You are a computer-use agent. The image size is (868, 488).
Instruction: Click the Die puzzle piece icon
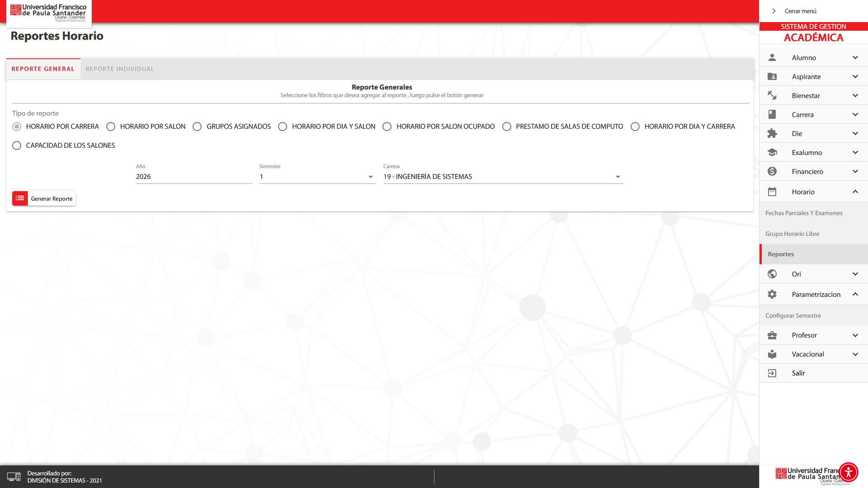coord(772,133)
